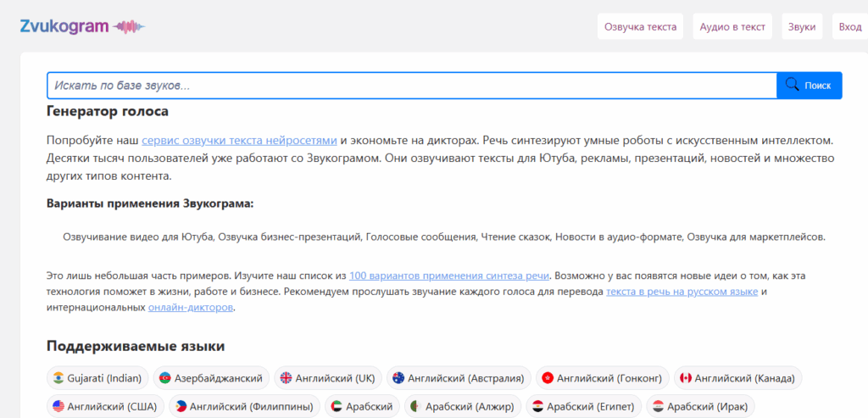Click the Поддерживаемые языки heading

tap(136, 347)
